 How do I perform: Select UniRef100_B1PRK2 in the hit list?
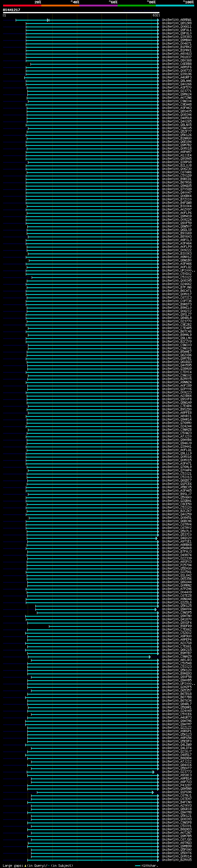176,47
